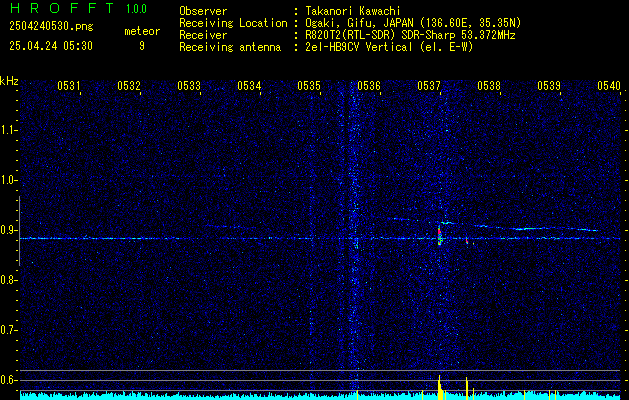The width and height of the screenshot is (629, 400).
Task: Click the 0538 time marker
Action: pos(489,85)
